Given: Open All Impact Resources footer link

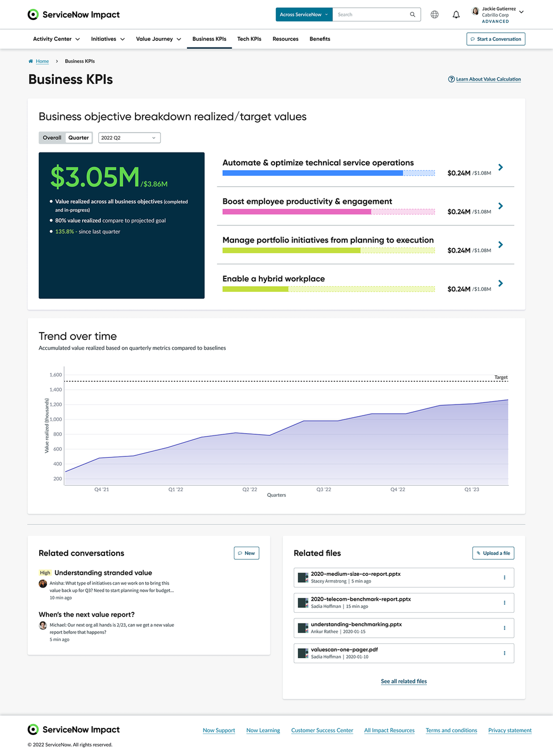Looking at the screenshot, I should (389, 731).
